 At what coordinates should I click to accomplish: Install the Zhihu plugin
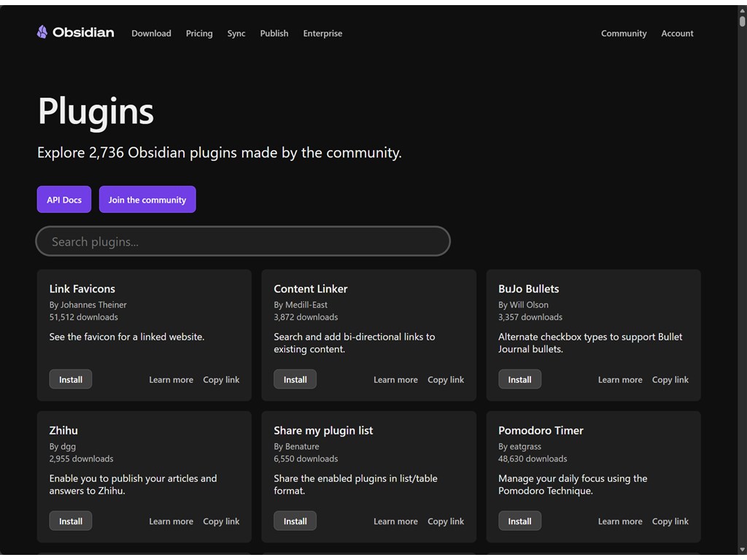pyautogui.click(x=71, y=521)
